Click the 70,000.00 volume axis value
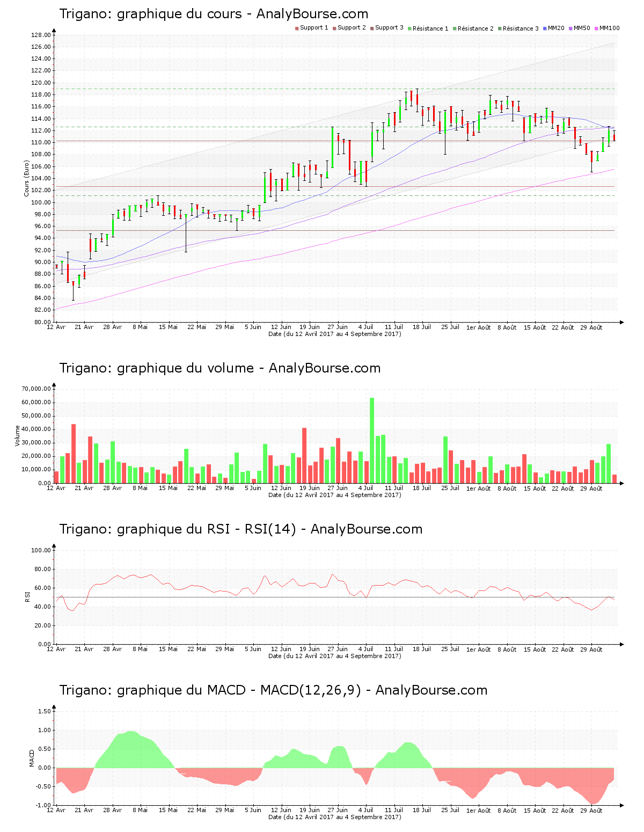Image resolution: width=644 pixels, height=832 pixels. point(36,389)
